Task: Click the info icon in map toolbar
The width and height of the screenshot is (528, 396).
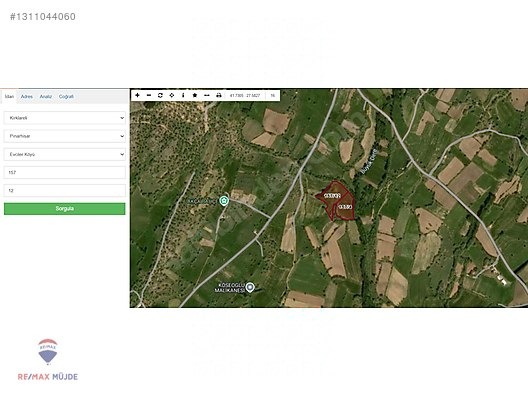Action: [x=183, y=95]
